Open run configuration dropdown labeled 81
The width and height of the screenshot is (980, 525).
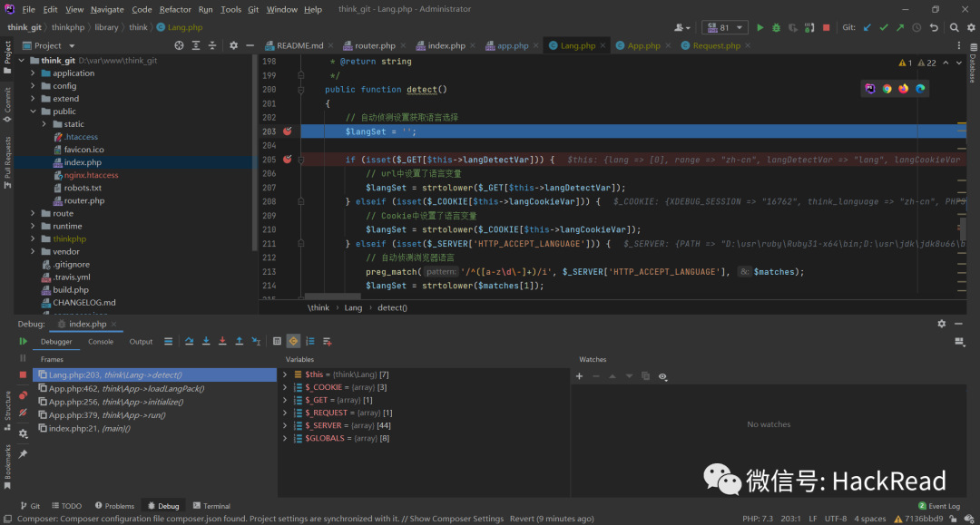(725, 27)
